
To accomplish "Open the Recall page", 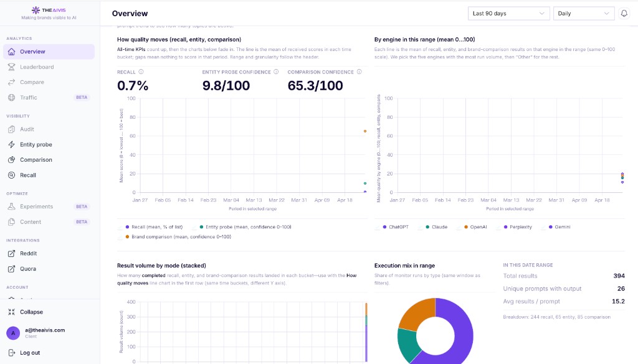I will tap(49, 175).
